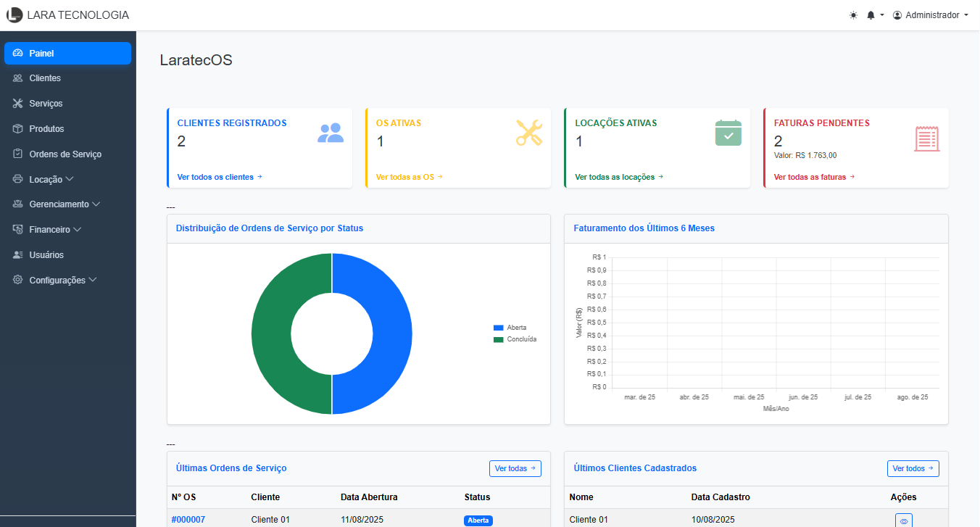Viewport: 980px width, 527px height.
Task: Click the scissors icon on the OS Ativas card
Action: [528, 133]
